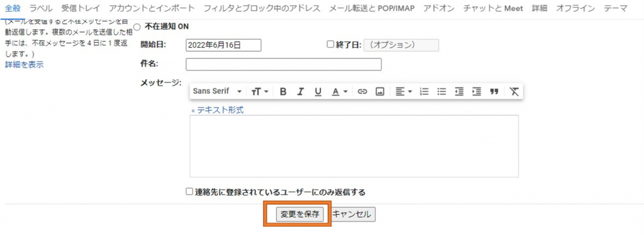The image size is (644, 236).
Task: Apply italic formatting to message text
Action: coord(301,91)
